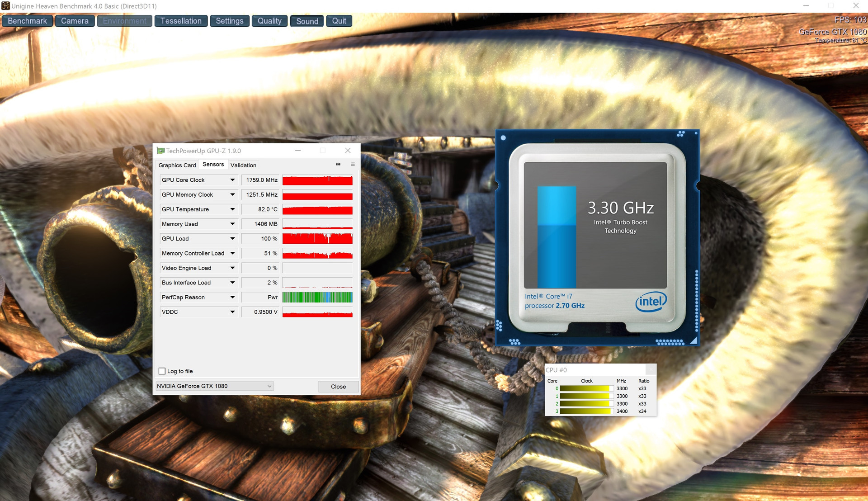868x501 pixels.
Task: Click the GPU-Z app icon in title bar
Action: click(x=160, y=151)
